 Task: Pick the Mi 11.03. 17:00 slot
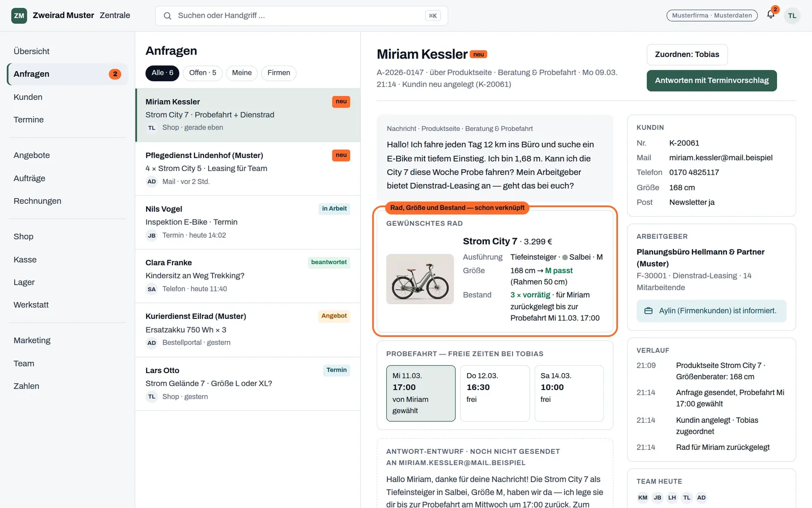tap(421, 393)
